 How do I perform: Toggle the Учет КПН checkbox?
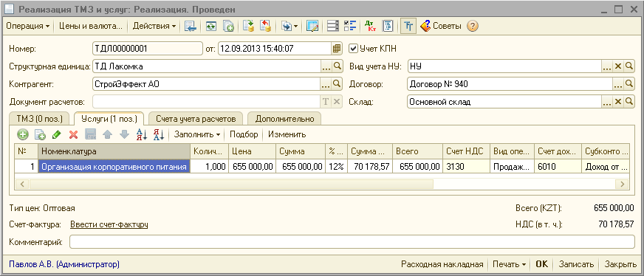click(352, 49)
